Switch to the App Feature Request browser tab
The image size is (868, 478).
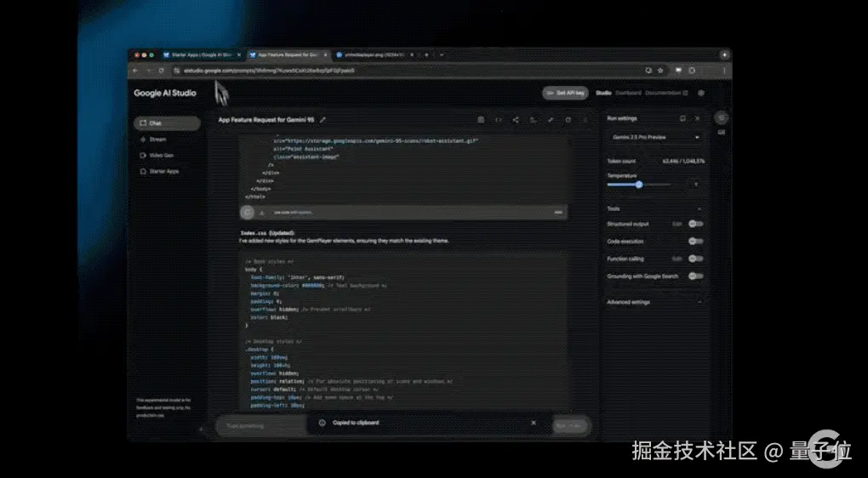point(289,54)
